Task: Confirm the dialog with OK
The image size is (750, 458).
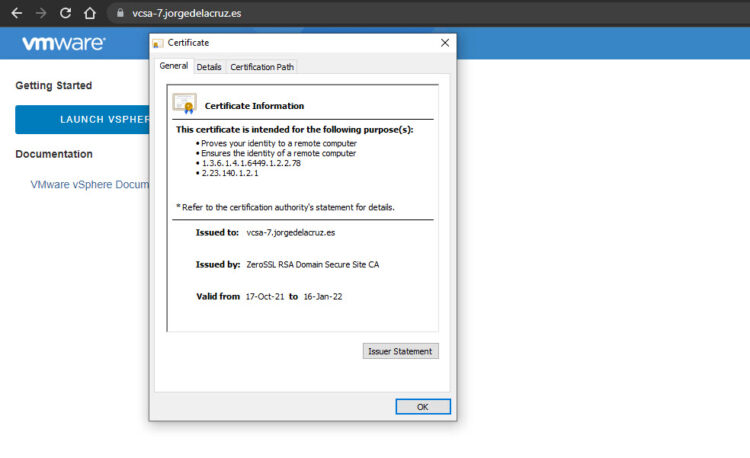Action: (x=423, y=407)
